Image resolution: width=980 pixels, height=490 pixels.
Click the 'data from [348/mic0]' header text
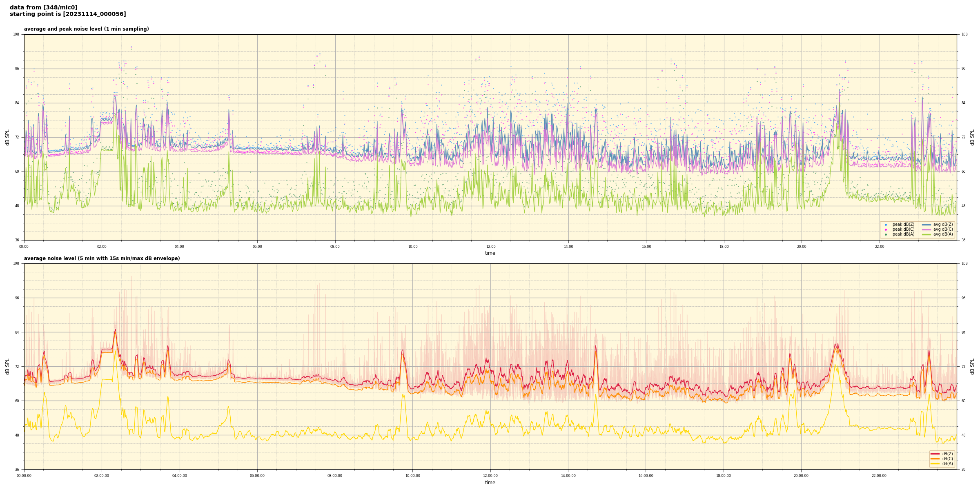43,7
